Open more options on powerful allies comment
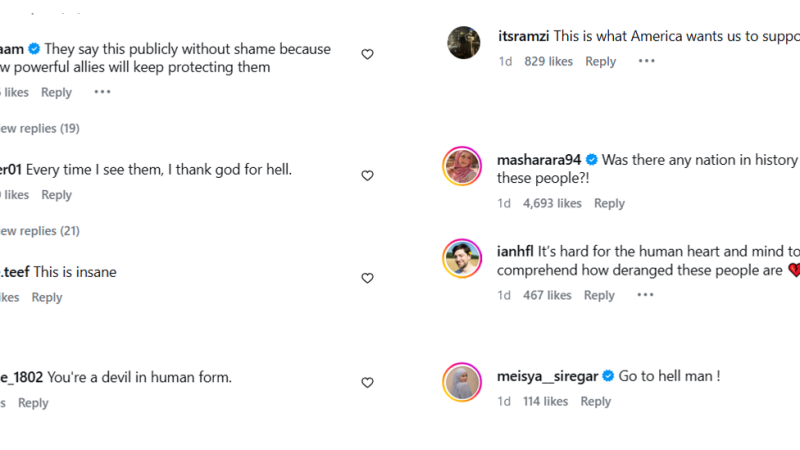Screen dimensions: 800x450 pos(102,92)
